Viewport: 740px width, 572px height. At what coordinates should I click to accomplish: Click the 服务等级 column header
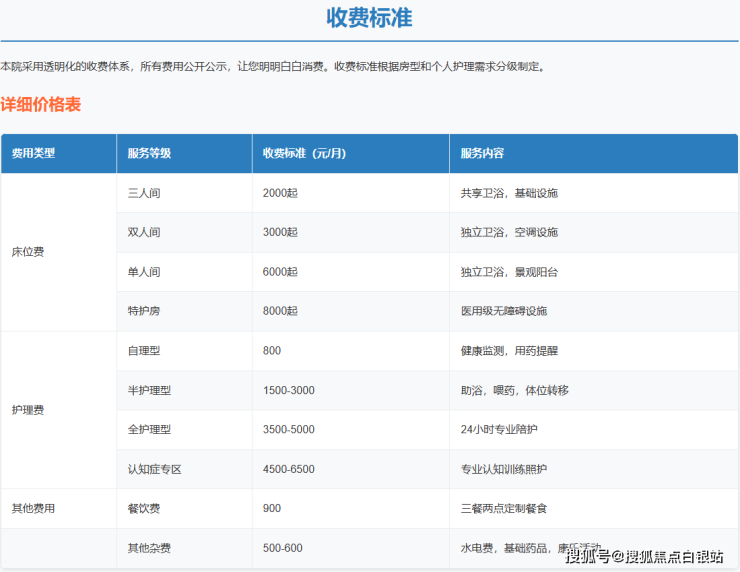149,154
